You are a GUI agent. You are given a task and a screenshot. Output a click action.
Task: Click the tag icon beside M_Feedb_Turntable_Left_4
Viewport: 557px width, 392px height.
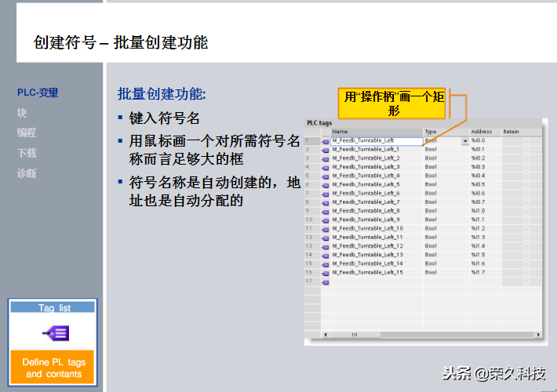(x=326, y=177)
